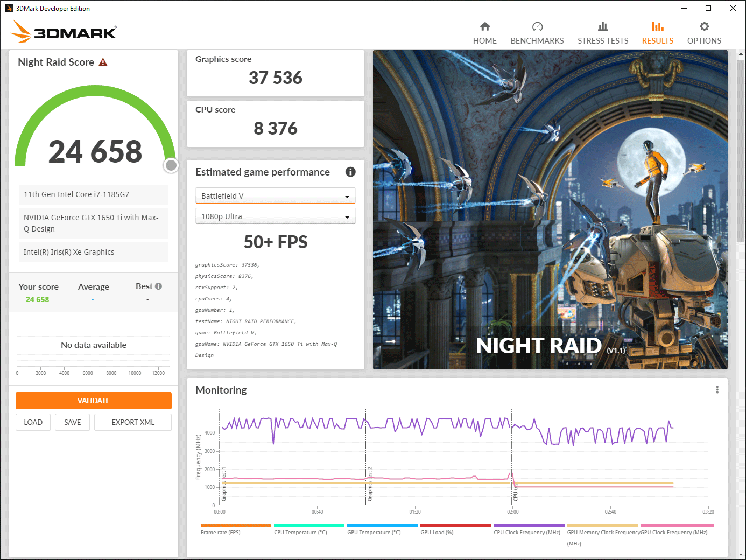Viewport: 746px width, 560px height.
Task: Click the info icon next to Best
Action: [x=158, y=286]
